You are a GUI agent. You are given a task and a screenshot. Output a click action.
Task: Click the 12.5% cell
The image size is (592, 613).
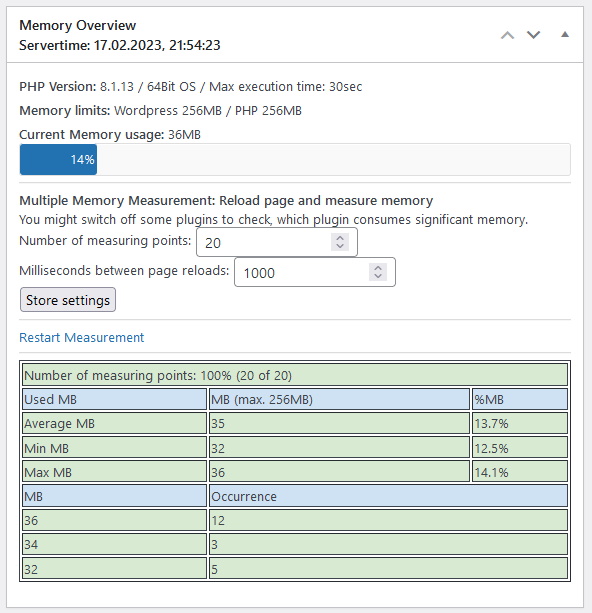[x=520, y=448]
